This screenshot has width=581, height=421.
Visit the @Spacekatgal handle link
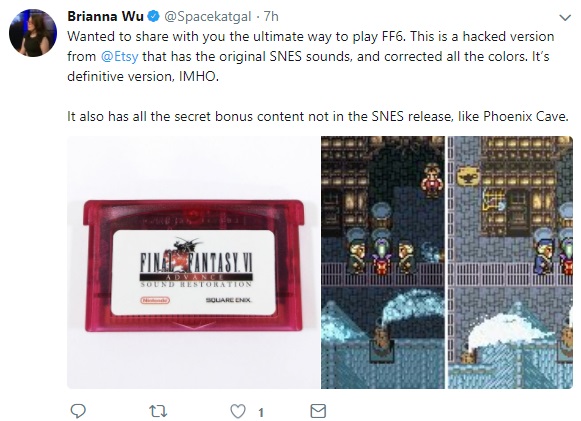[x=208, y=17]
